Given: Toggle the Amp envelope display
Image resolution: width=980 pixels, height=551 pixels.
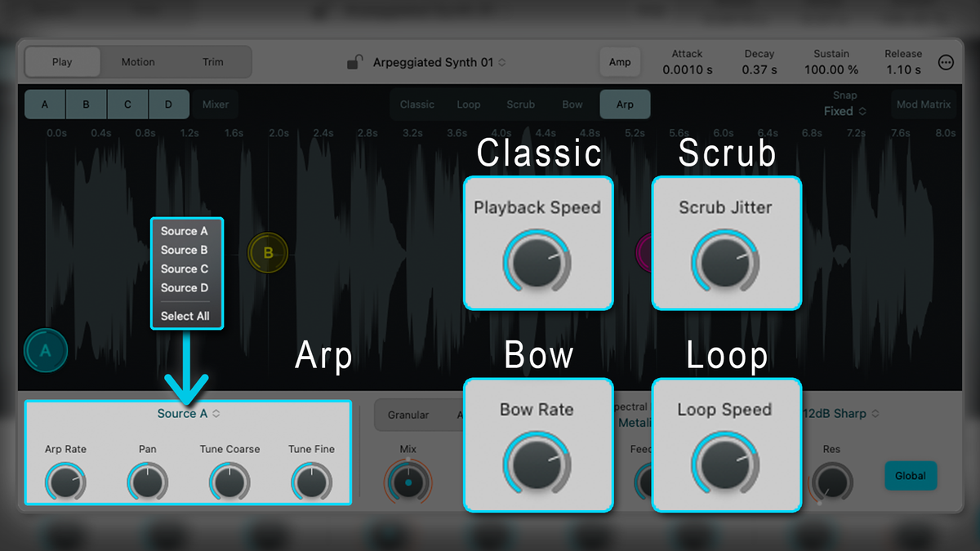Looking at the screenshot, I should click(x=620, y=61).
